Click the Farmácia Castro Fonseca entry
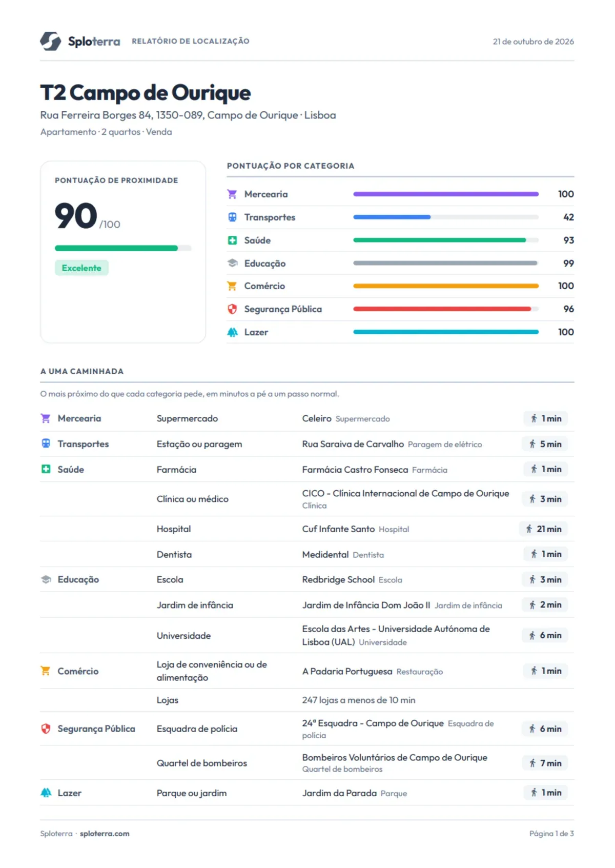This screenshot has width=615, height=868. click(x=355, y=470)
